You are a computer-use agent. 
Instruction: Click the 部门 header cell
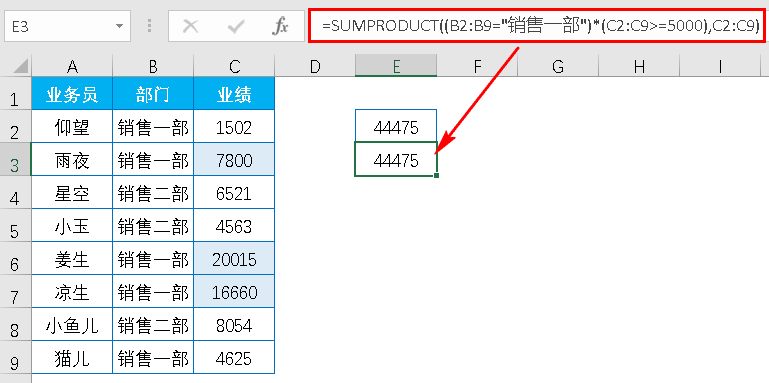click(153, 93)
